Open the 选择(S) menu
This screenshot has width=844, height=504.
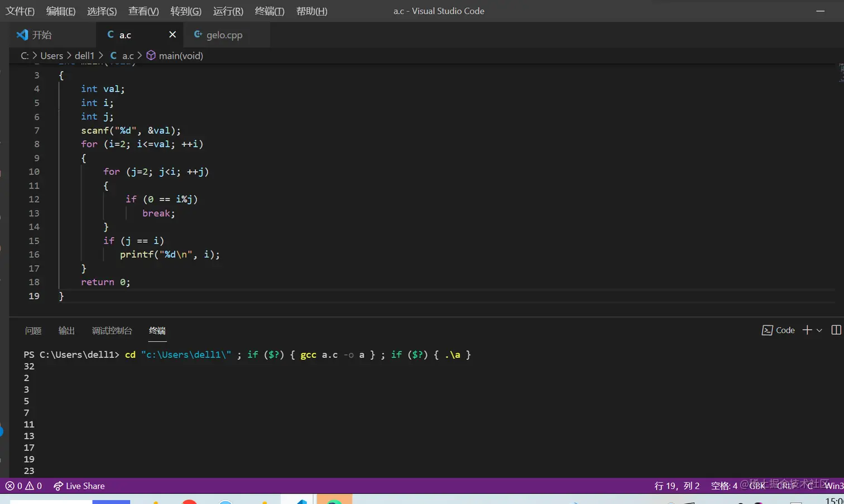[102, 11]
